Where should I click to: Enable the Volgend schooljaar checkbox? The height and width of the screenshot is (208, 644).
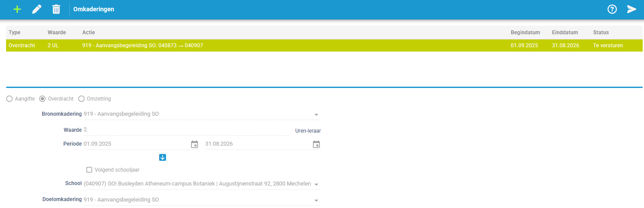click(89, 170)
